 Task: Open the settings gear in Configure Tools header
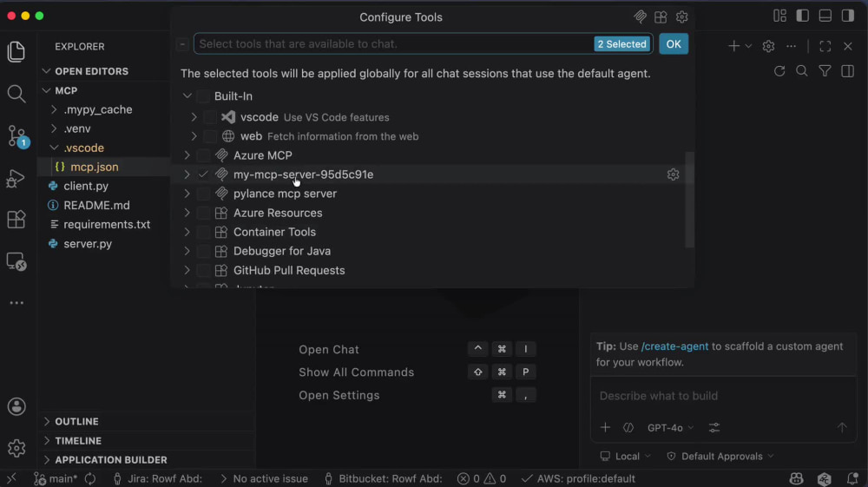tap(682, 17)
